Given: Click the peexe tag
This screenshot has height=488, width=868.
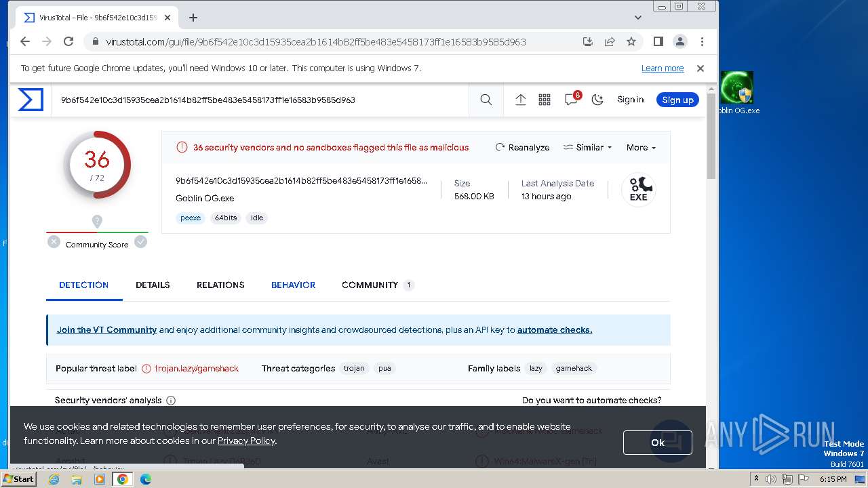Looking at the screenshot, I should click(x=191, y=218).
